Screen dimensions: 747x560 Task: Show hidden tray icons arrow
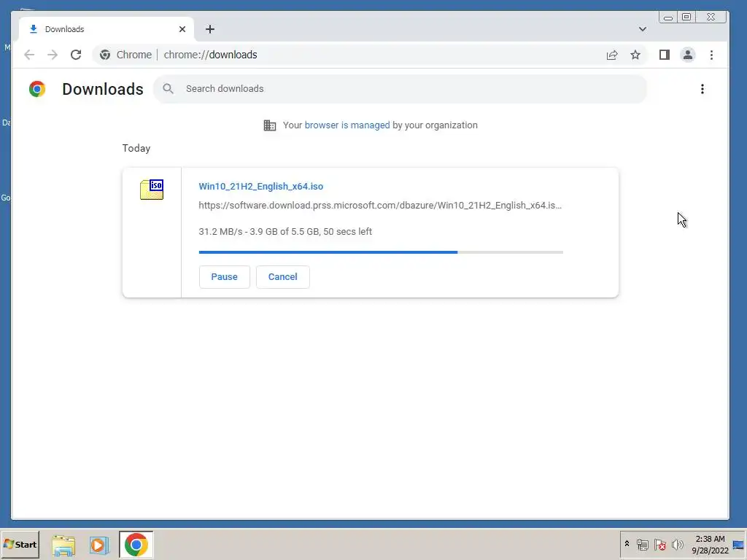click(627, 544)
